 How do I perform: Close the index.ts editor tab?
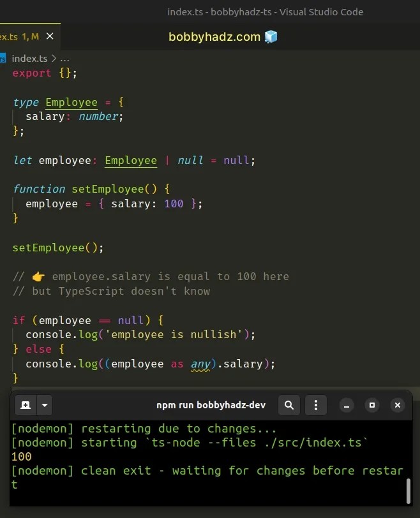(x=50, y=36)
